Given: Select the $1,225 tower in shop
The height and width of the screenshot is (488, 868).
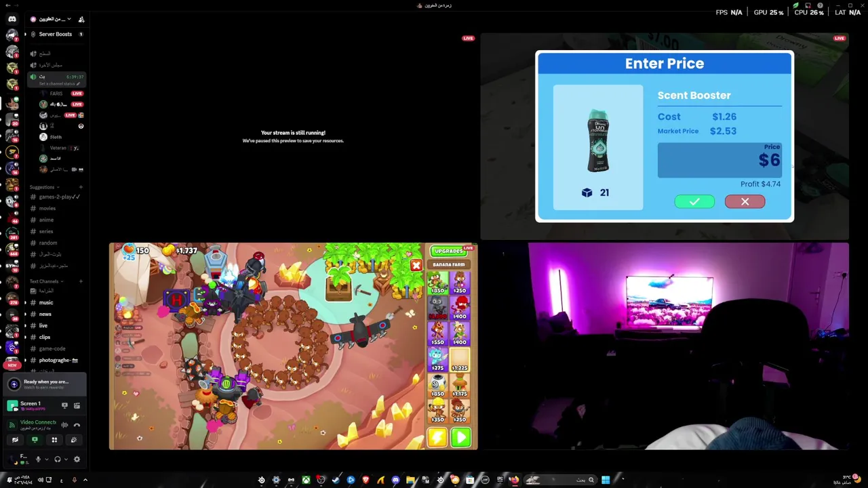Looking at the screenshot, I should [460, 359].
